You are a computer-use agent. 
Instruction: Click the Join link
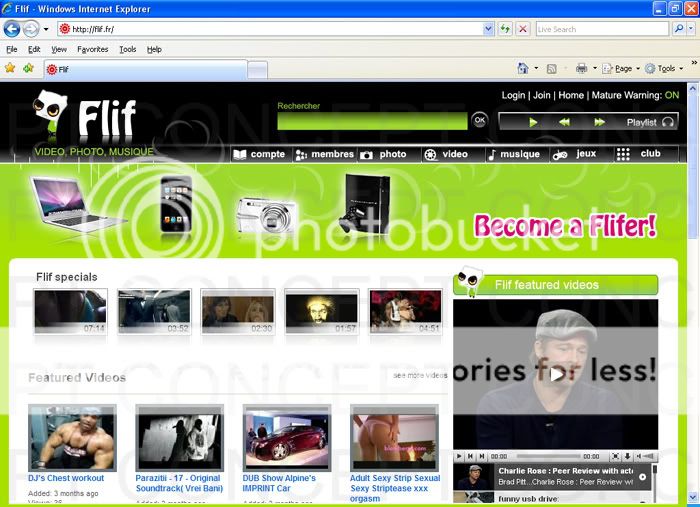pyautogui.click(x=542, y=95)
